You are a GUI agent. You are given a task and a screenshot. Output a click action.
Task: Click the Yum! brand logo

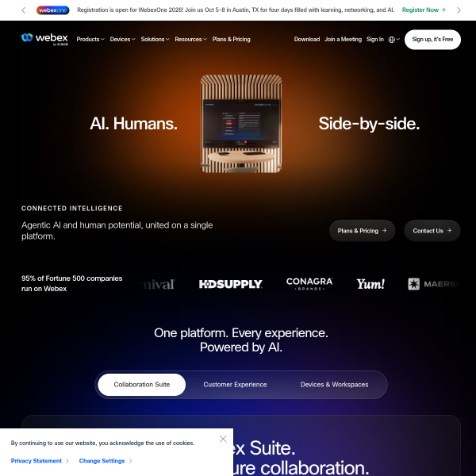point(370,284)
